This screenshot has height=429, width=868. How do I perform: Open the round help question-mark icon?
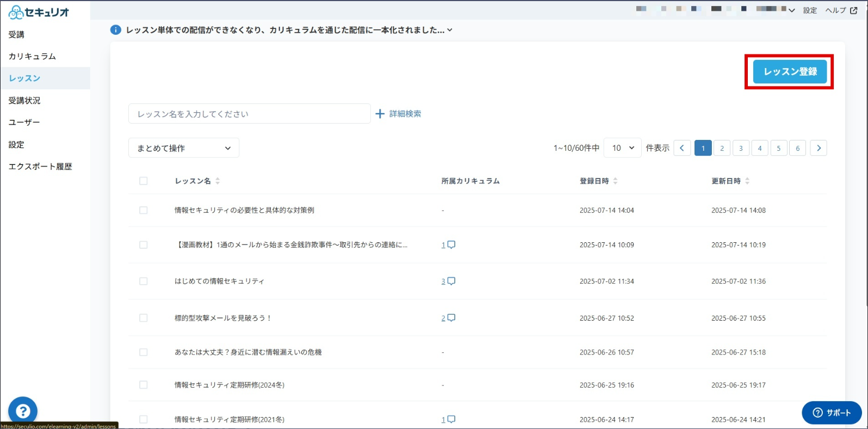pos(23,411)
